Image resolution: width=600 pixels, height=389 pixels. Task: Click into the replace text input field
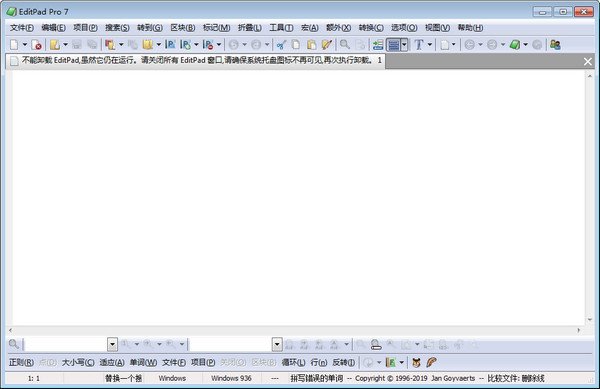[x=231, y=345]
